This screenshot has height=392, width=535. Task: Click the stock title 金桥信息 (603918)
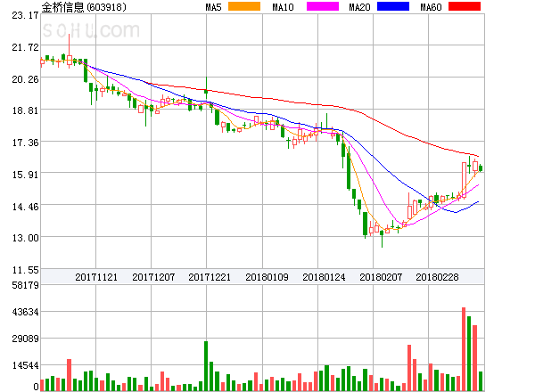(84, 7)
